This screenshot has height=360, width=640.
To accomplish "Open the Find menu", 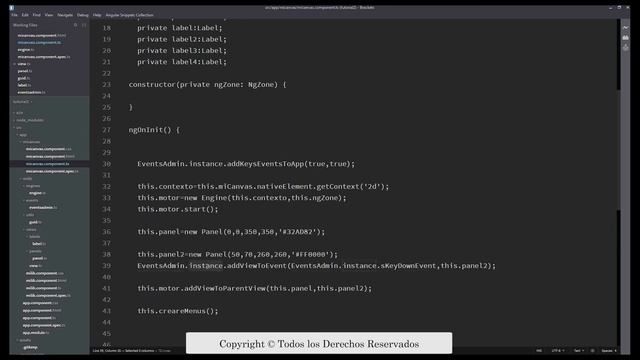I will point(37,15).
